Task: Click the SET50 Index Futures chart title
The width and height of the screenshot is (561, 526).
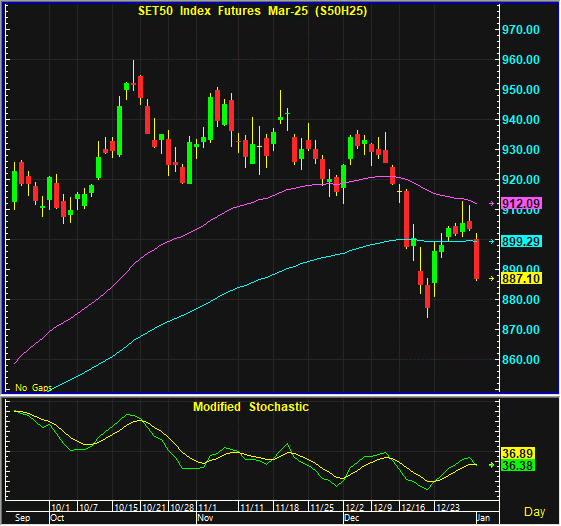Action: point(253,11)
